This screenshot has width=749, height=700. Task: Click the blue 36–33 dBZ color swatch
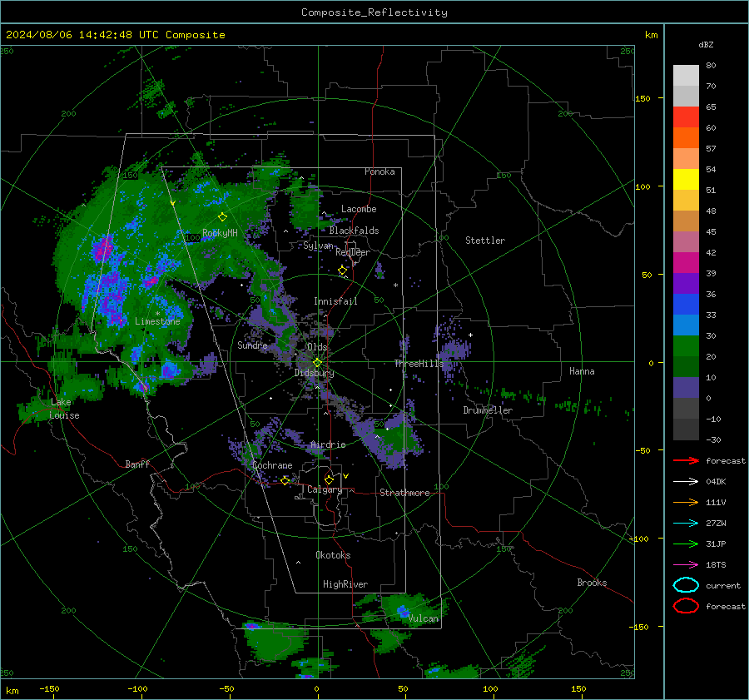click(x=686, y=305)
